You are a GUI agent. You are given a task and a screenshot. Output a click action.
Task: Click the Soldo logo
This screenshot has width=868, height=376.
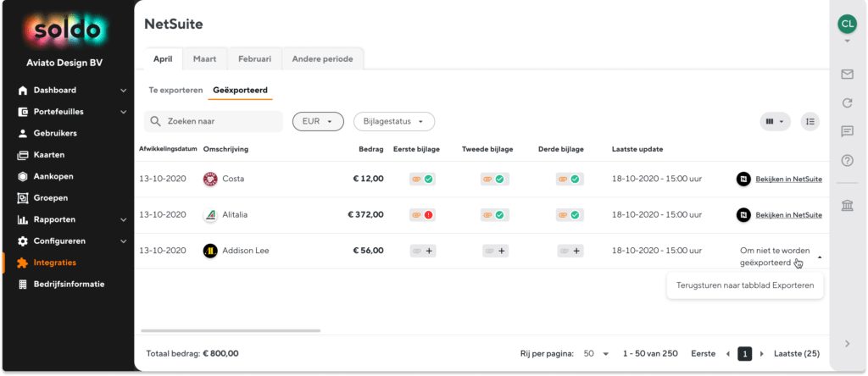64,30
